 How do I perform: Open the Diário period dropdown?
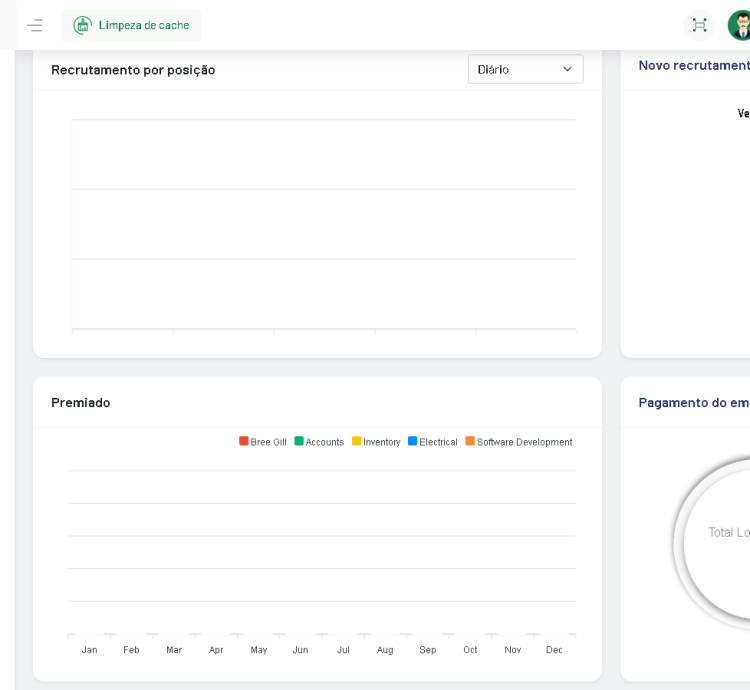click(x=525, y=69)
